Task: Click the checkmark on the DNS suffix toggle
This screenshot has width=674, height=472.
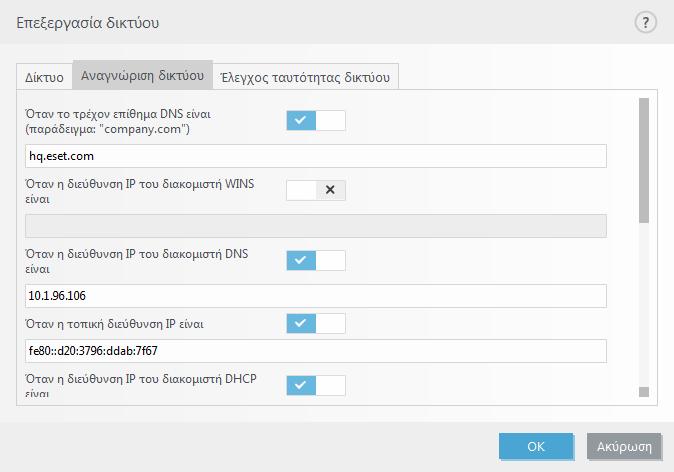Action: click(301, 120)
